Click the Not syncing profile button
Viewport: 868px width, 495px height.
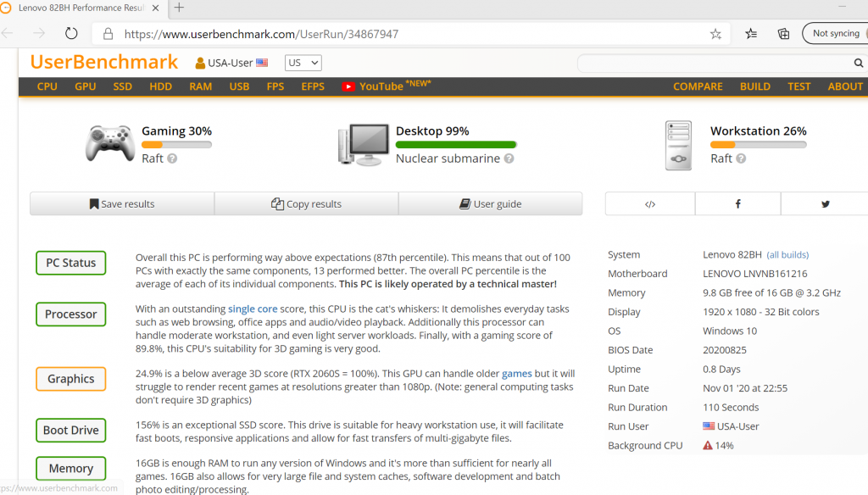[x=835, y=33]
